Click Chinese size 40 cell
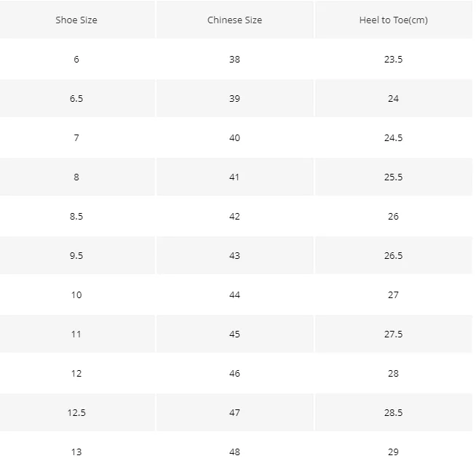 pos(234,137)
